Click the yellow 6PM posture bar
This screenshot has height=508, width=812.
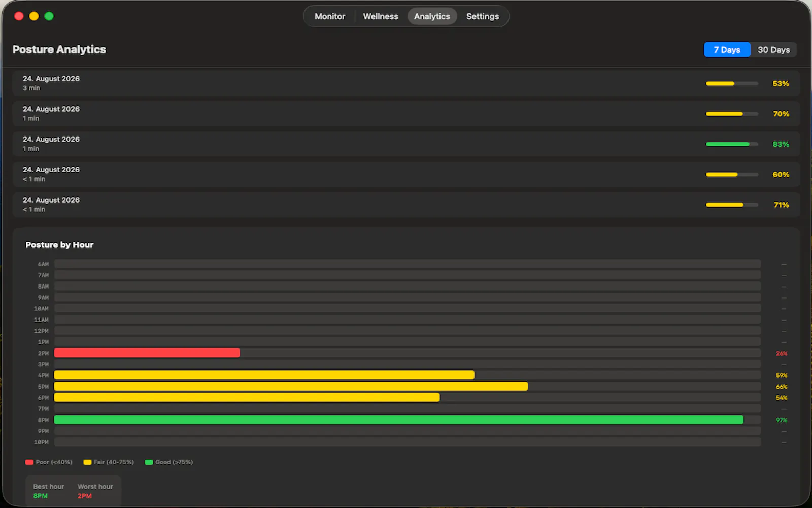[247, 397]
